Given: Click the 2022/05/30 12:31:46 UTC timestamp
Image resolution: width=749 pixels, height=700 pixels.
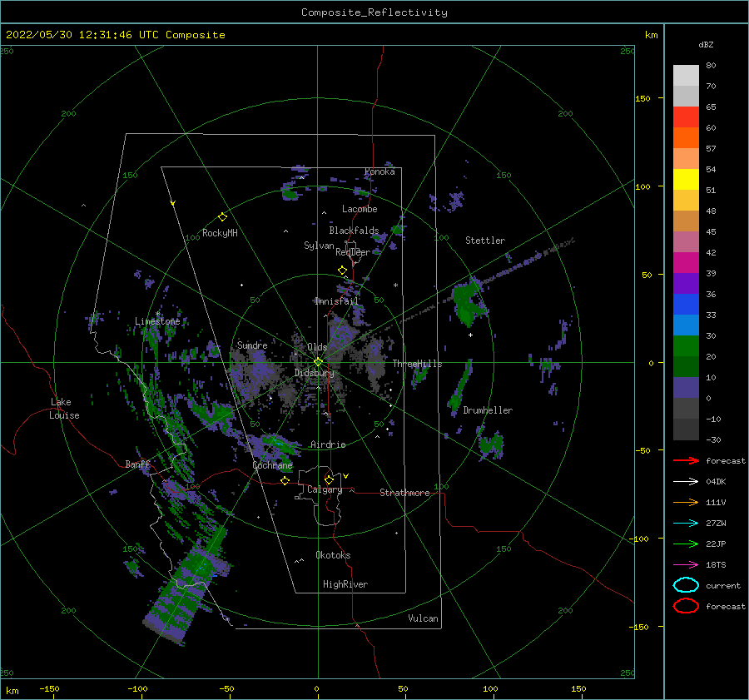Looking at the screenshot, I should [116, 35].
